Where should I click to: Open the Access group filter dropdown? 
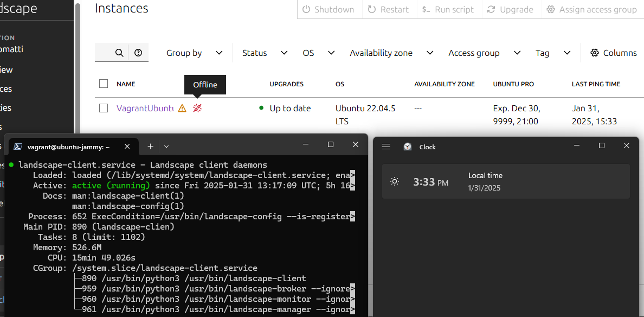click(x=484, y=53)
